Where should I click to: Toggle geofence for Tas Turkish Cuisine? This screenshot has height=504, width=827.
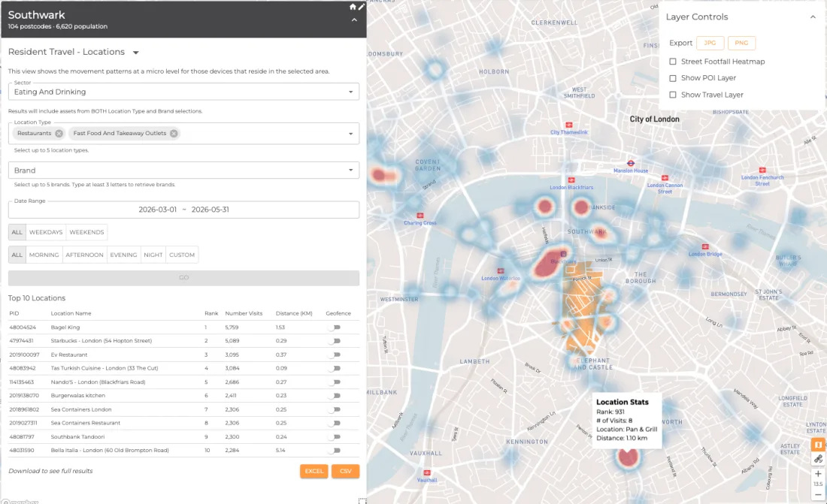(335, 368)
